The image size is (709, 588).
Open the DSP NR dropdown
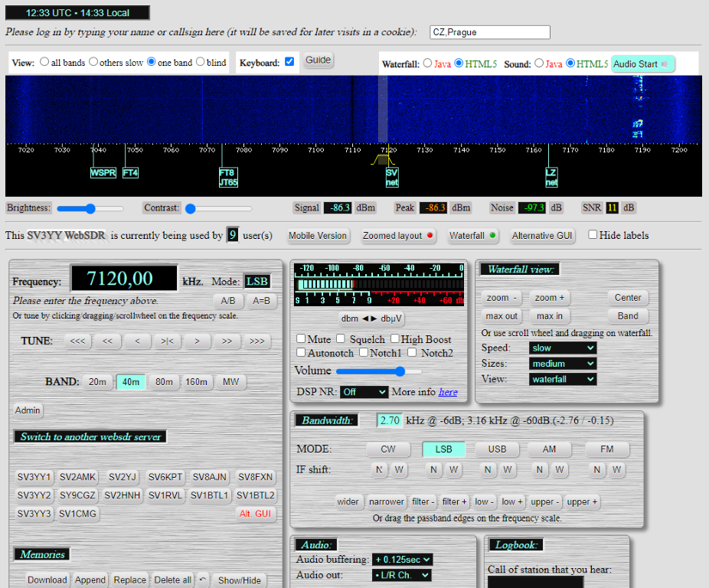[364, 392]
